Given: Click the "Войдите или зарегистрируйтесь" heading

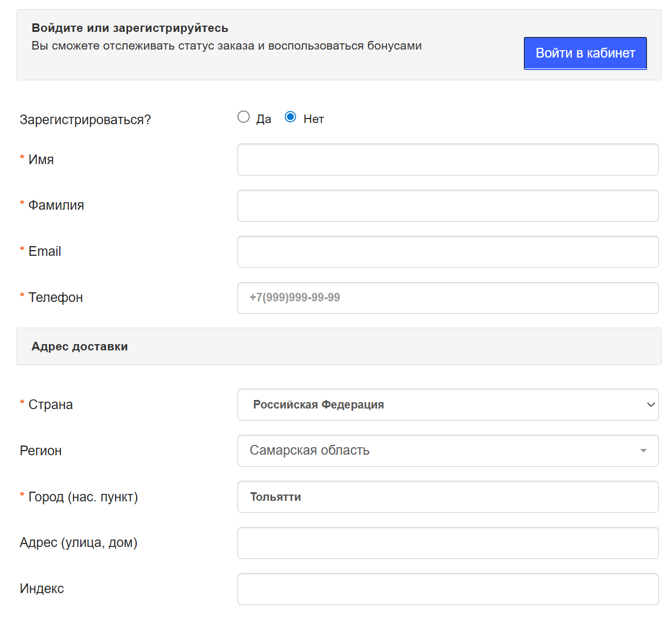Looking at the screenshot, I should [130, 28].
